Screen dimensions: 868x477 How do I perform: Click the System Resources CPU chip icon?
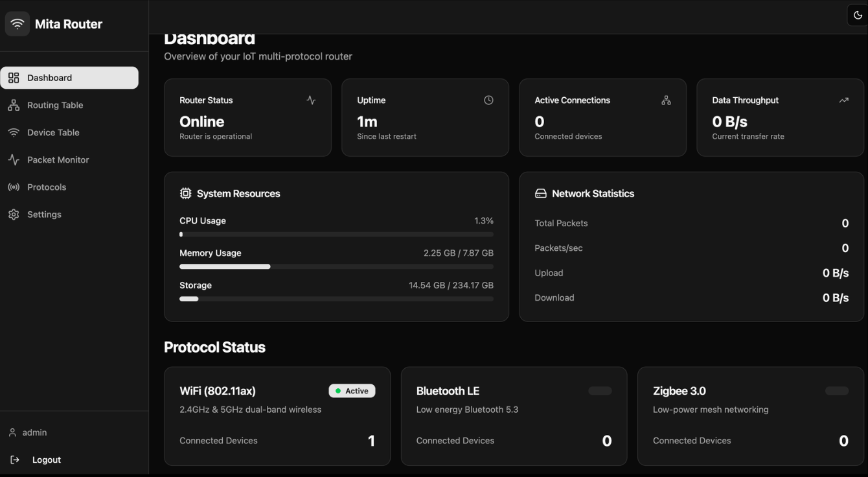coord(185,194)
